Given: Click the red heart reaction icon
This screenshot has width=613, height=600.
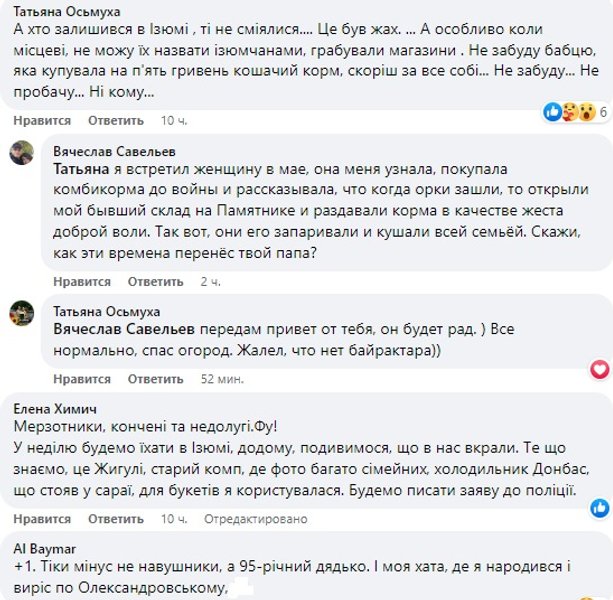Looking at the screenshot, I should (600, 370).
